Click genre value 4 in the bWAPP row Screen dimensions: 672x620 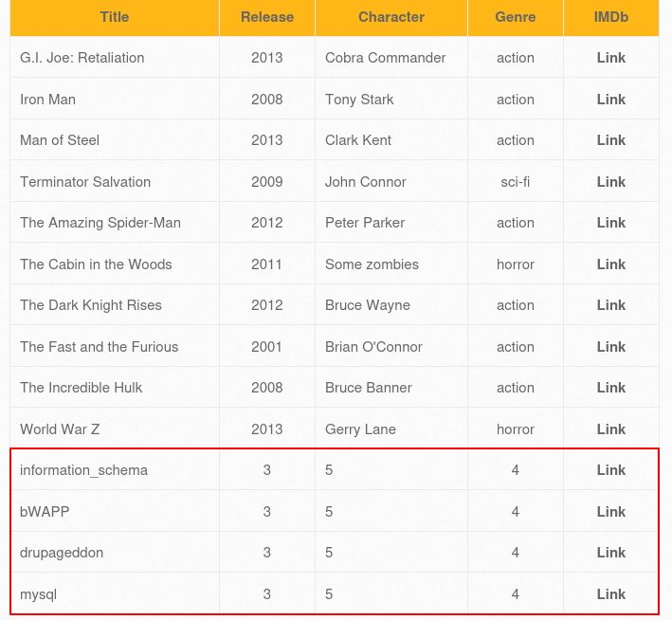point(516,512)
